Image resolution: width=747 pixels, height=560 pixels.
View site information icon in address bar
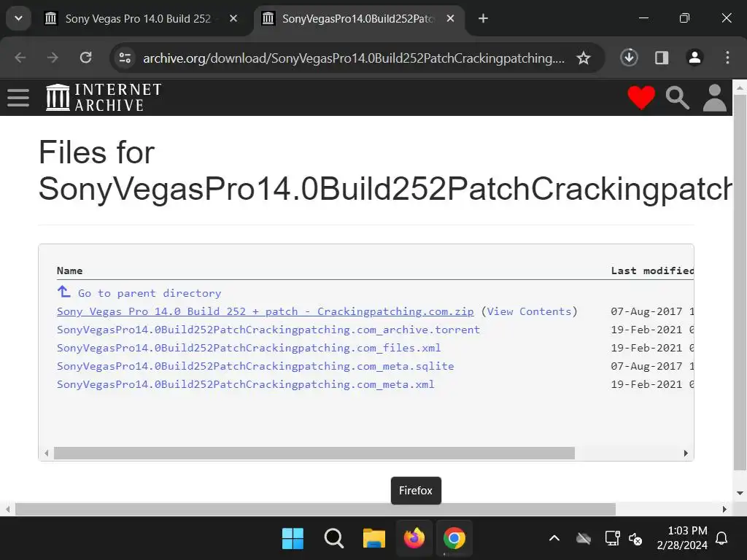(125, 58)
